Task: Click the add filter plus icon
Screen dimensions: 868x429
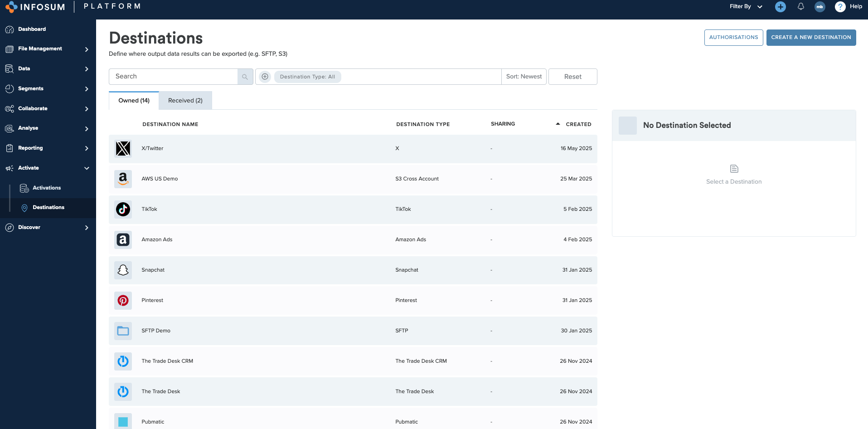Action: click(x=265, y=77)
